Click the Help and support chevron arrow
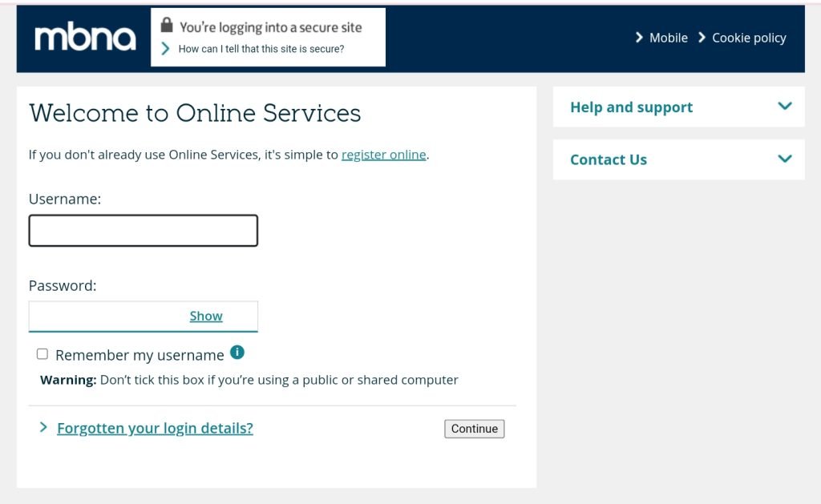Image resolution: width=821 pixels, height=504 pixels. [784, 106]
